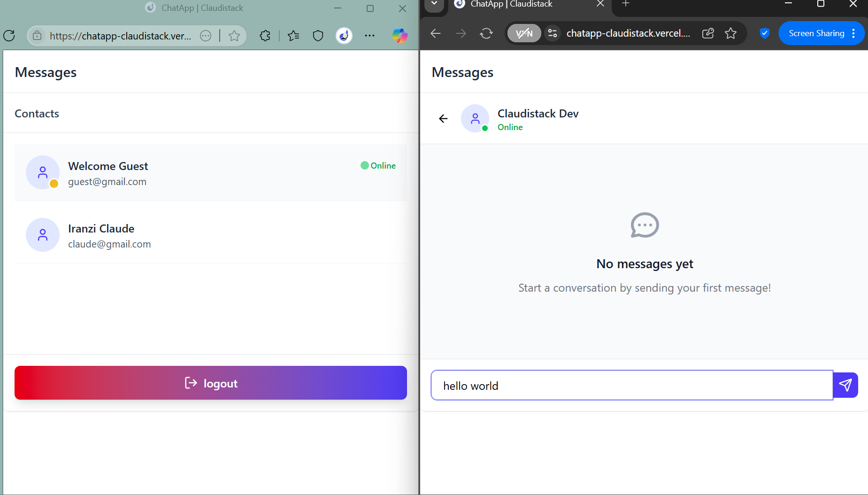This screenshot has width=868, height=495.
Task: Go back from Claudistack Dev chat
Action: pyautogui.click(x=443, y=118)
